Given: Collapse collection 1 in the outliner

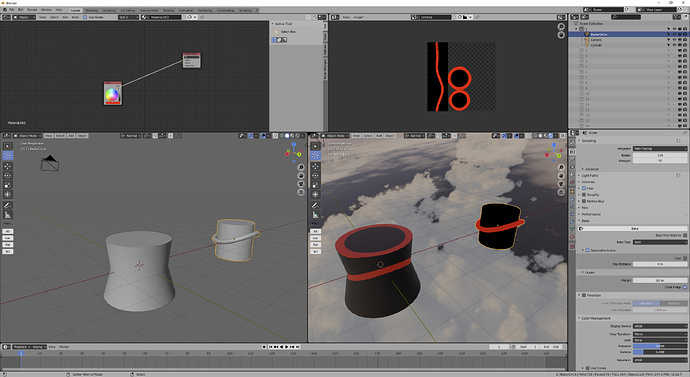Looking at the screenshot, I should click(576, 29).
